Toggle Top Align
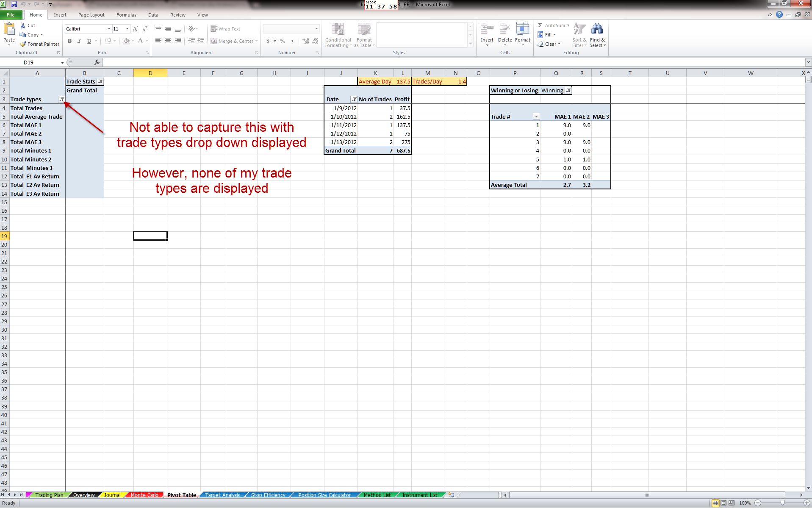The image size is (812, 508). [158, 29]
